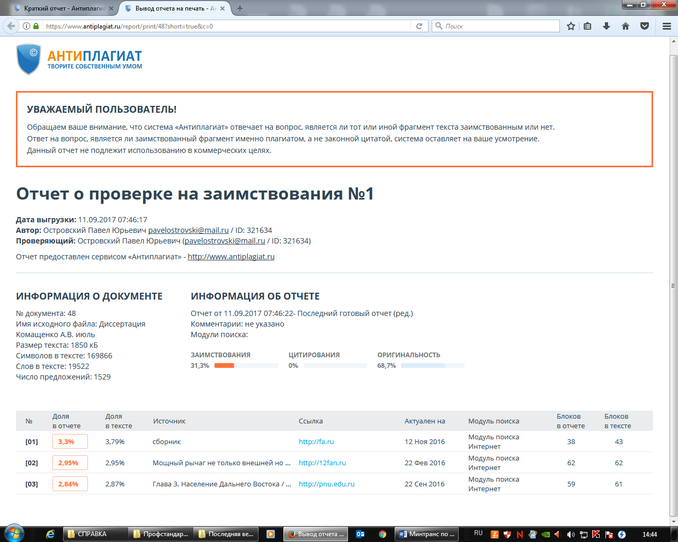Open the Pocket icon in the toolbar
The image size is (678, 542).
point(645,26)
